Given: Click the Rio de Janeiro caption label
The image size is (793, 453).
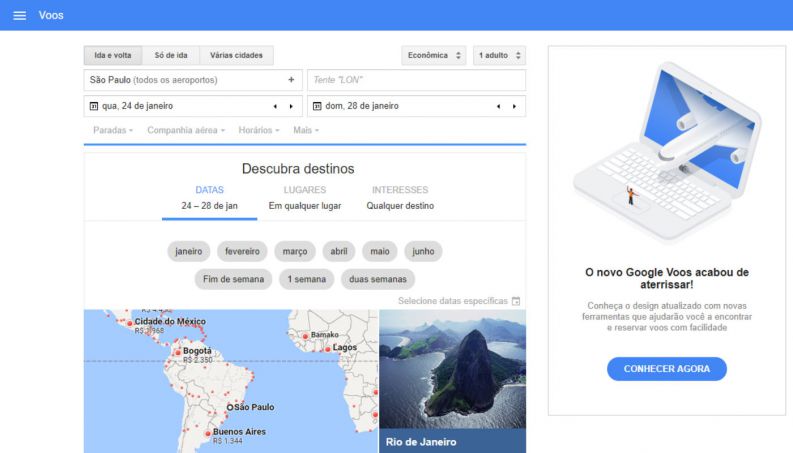Looking at the screenshot, I should 421,442.
